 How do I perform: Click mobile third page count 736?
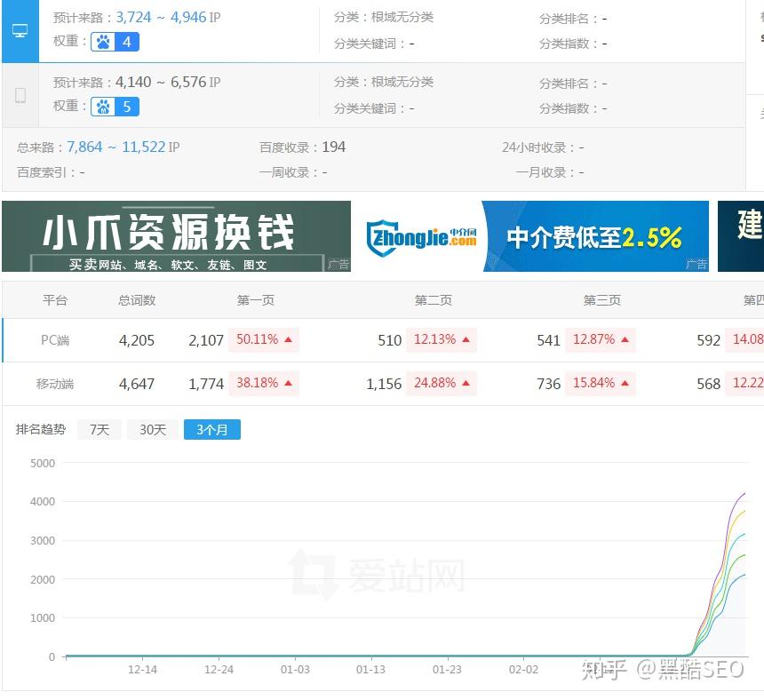pyautogui.click(x=549, y=385)
